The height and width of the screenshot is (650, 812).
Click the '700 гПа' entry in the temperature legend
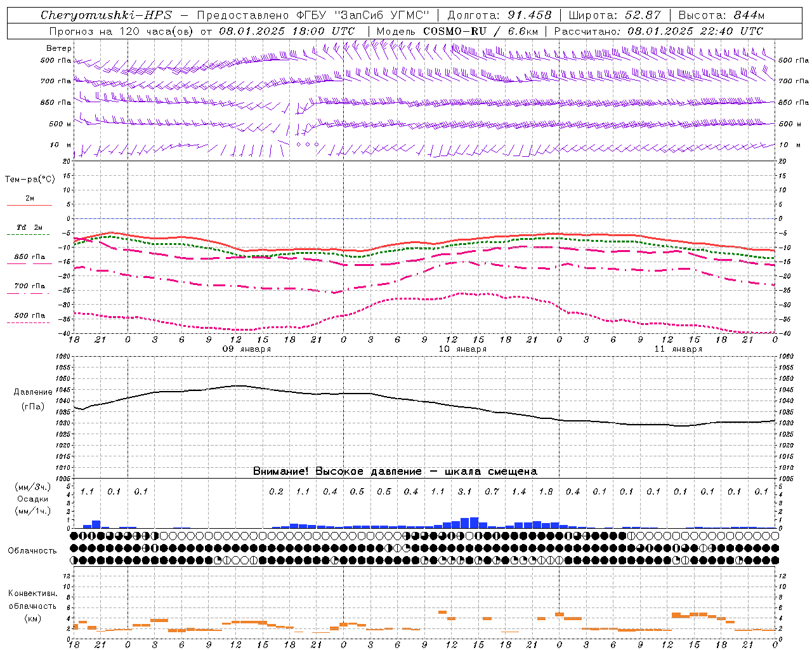[30, 286]
